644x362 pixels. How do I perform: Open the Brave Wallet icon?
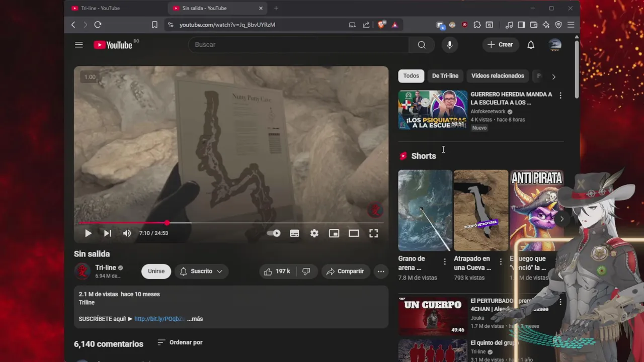click(534, 25)
